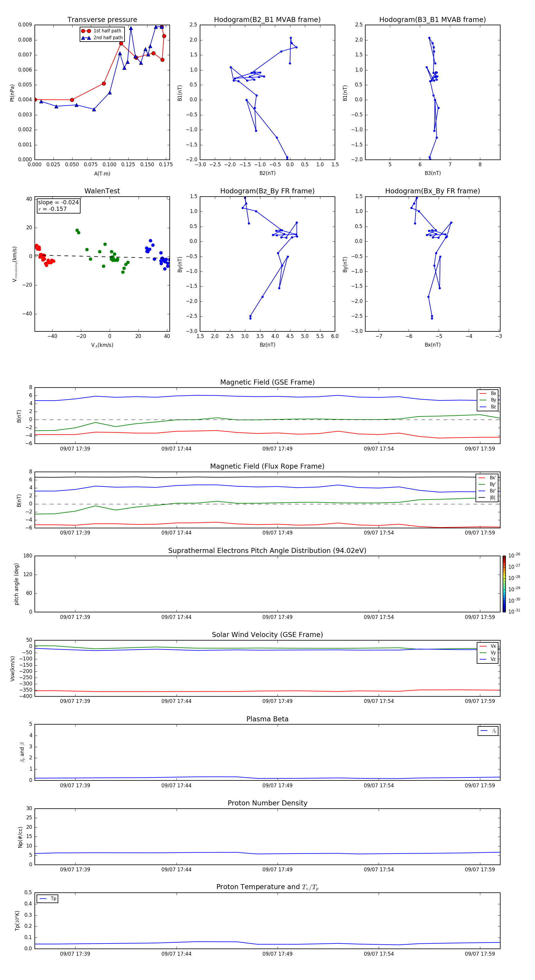Click the "Np(#/cc)" y-axis label

click(21, 837)
